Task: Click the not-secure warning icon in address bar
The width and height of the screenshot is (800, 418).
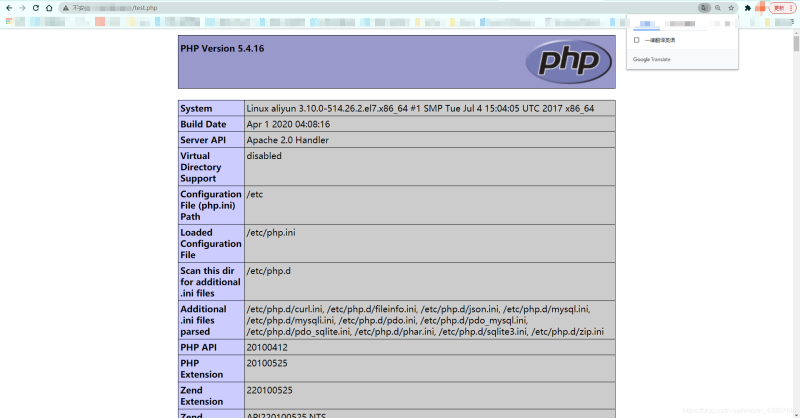Action: click(x=66, y=7)
